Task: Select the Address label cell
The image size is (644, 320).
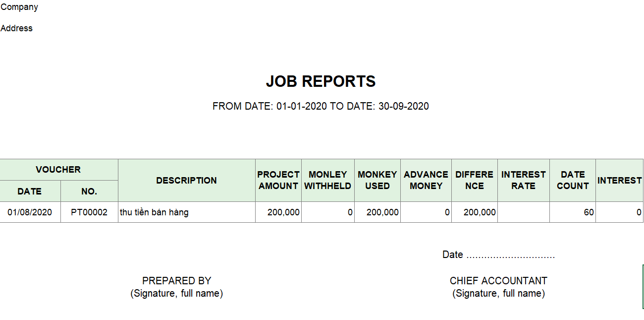Action: pyautogui.click(x=17, y=28)
